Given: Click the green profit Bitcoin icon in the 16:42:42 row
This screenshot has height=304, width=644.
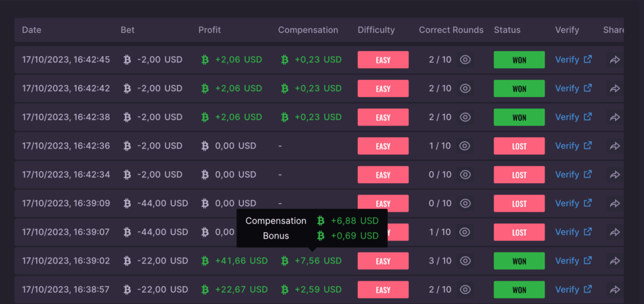Looking at the screenshot, I should point(205,89).
